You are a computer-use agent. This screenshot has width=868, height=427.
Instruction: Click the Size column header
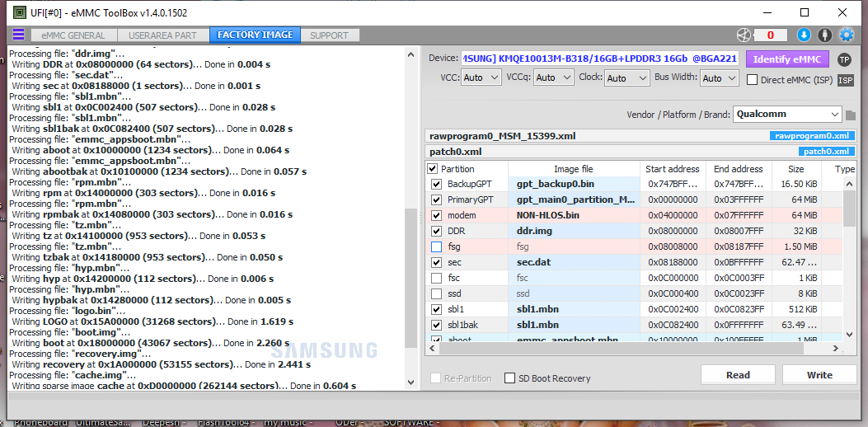point(796,169)
